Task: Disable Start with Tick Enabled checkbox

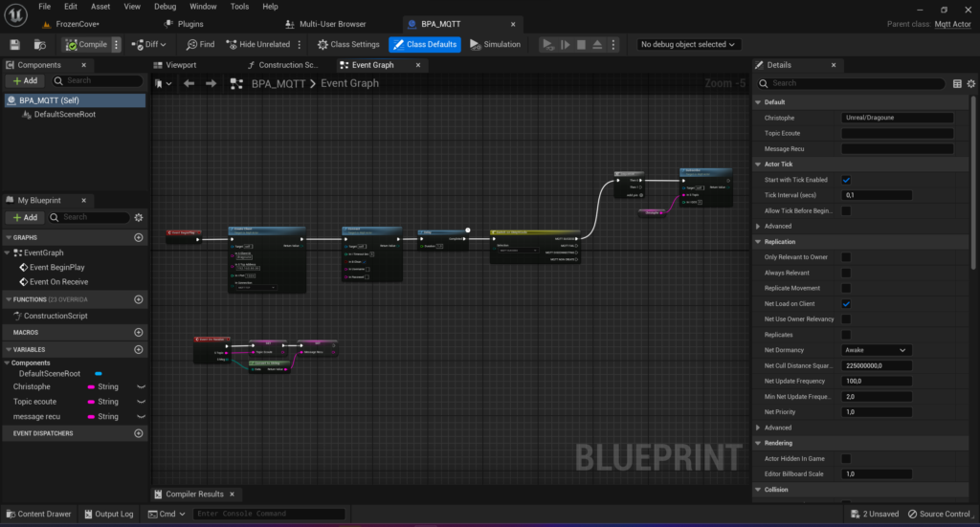Action: (x=846, y=180)
